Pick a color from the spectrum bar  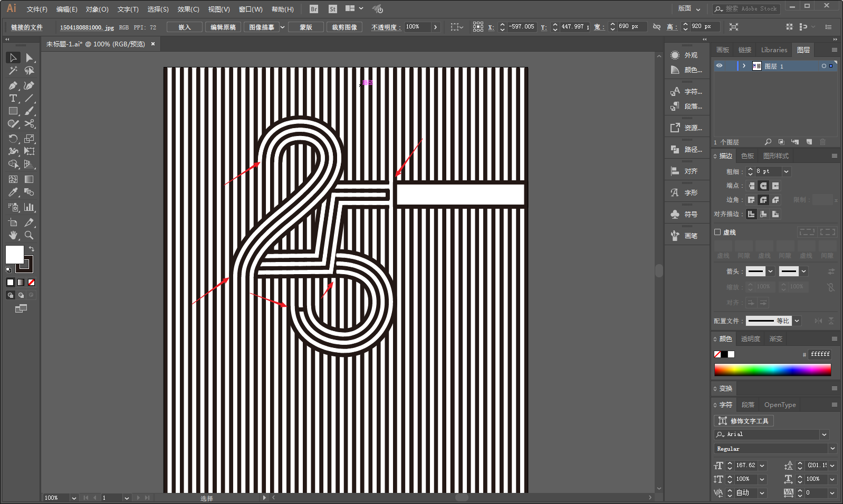tap(773, 370)
